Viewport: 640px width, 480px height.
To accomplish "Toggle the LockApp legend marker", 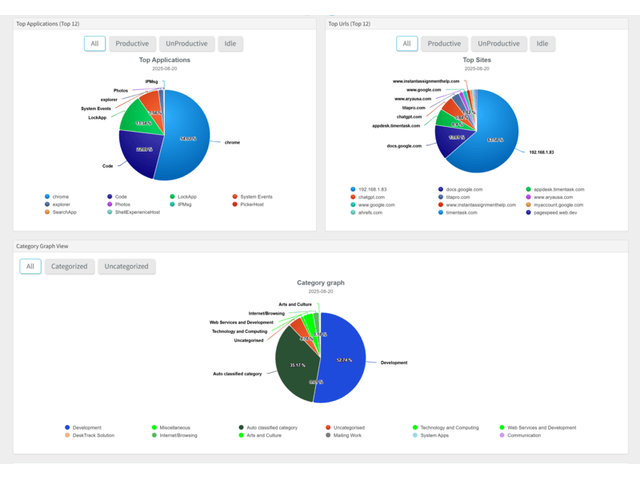I will tap(172, 197).
